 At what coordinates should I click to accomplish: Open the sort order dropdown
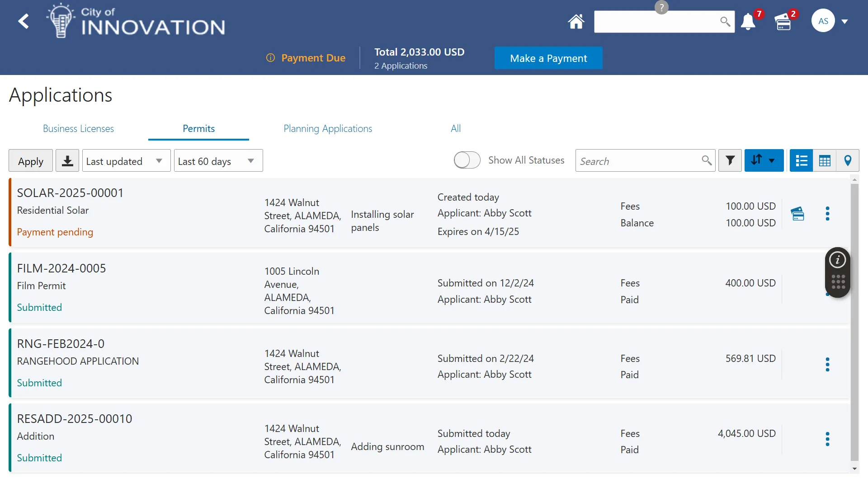tap(764, 160)
